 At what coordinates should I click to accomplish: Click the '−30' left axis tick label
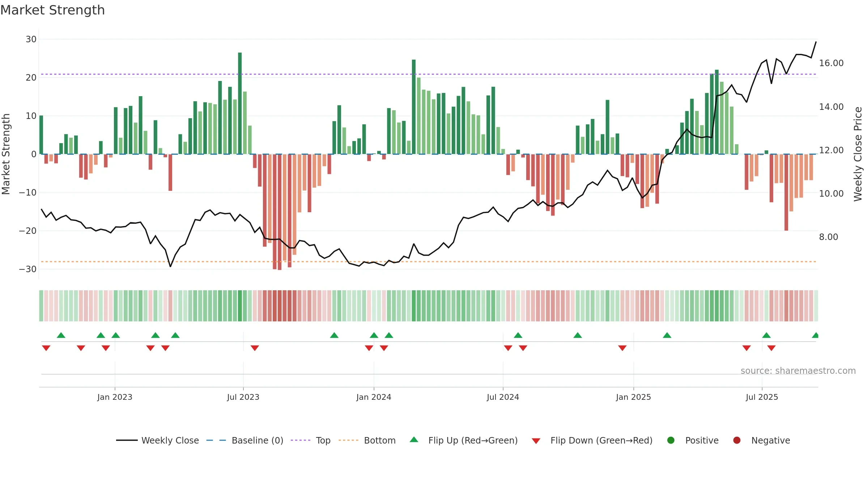(28, 269)
